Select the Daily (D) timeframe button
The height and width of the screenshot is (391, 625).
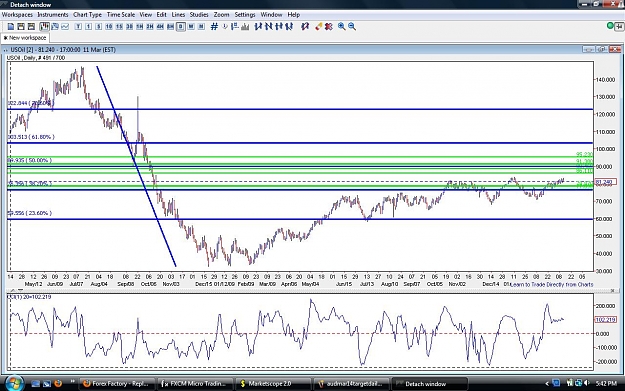181,27
